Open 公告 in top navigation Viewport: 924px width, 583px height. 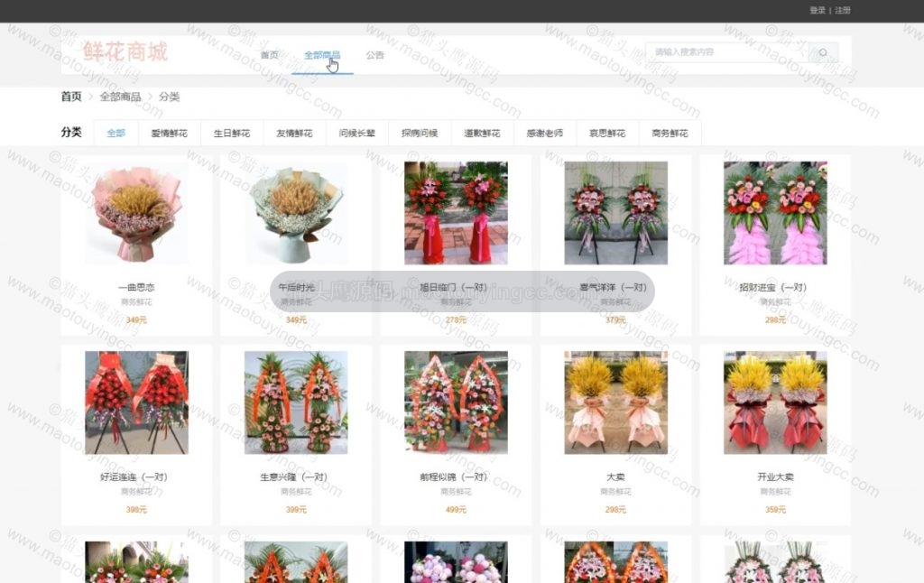pyautogui.click(x=374, y=55)
